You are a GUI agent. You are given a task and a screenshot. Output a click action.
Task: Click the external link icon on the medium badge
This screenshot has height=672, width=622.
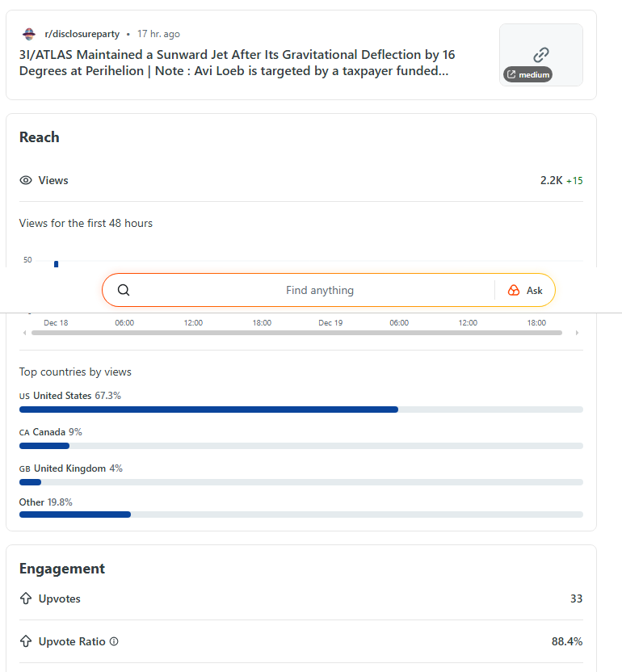(511, 74)
